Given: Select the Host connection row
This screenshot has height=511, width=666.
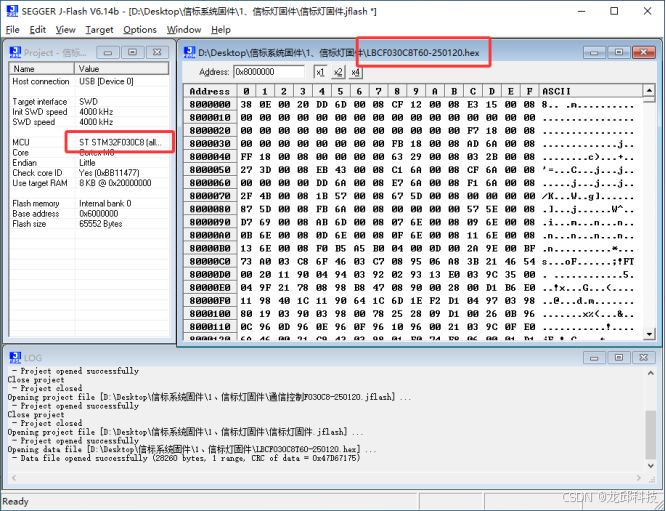Looking at the screenshot, I should 89,81.
